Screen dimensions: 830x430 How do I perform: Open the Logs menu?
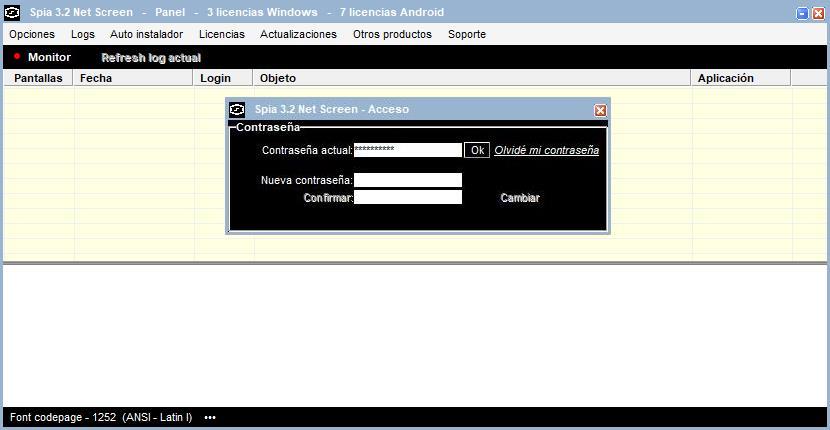tap(83, 34)
